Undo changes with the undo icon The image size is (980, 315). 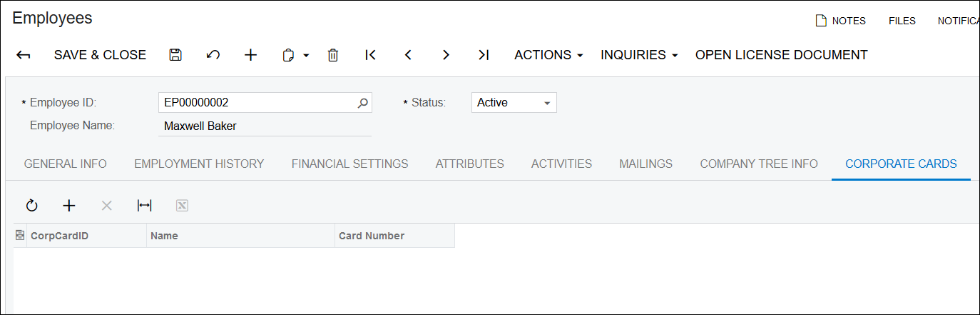tap(213, 55)
